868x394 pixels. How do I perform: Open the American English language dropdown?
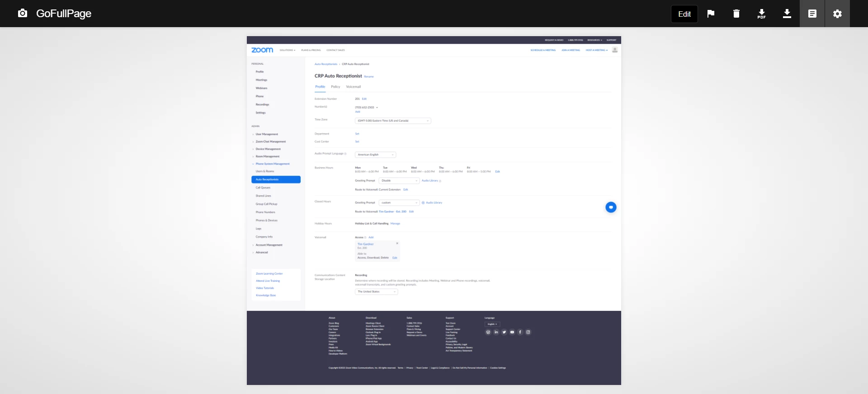[x=375, y=155]
